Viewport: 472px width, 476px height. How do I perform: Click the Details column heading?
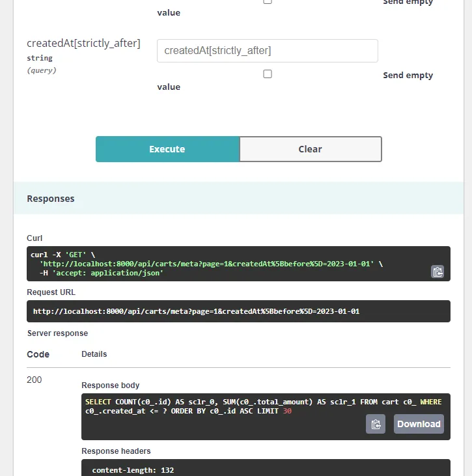94,354
